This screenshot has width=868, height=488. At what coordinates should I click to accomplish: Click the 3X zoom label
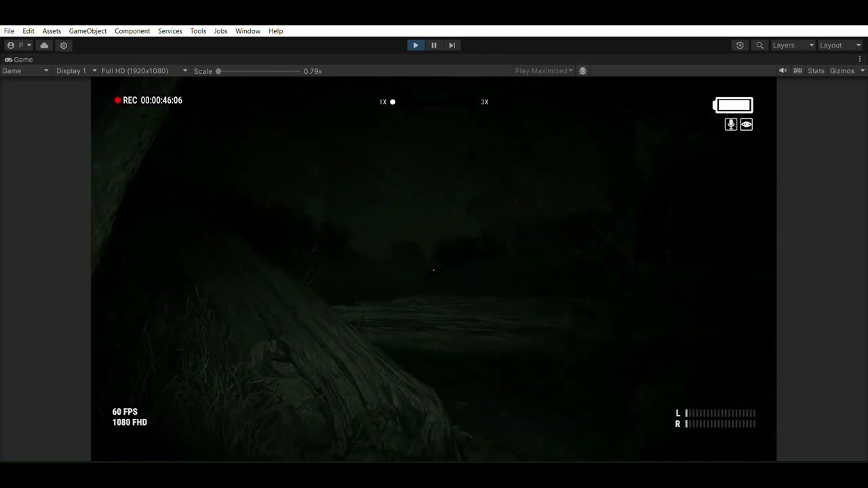click(484, 102)
